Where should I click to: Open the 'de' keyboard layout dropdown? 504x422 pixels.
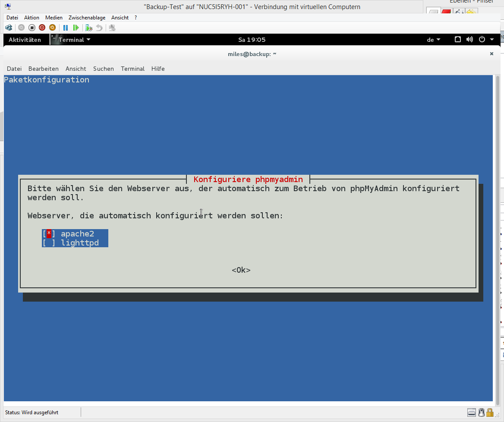point(433,40)
